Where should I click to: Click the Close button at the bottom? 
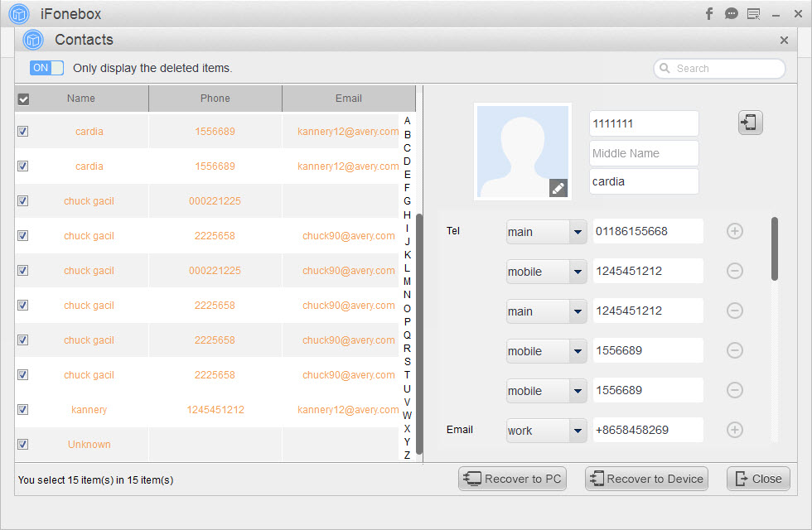click(x=758, y=479)
